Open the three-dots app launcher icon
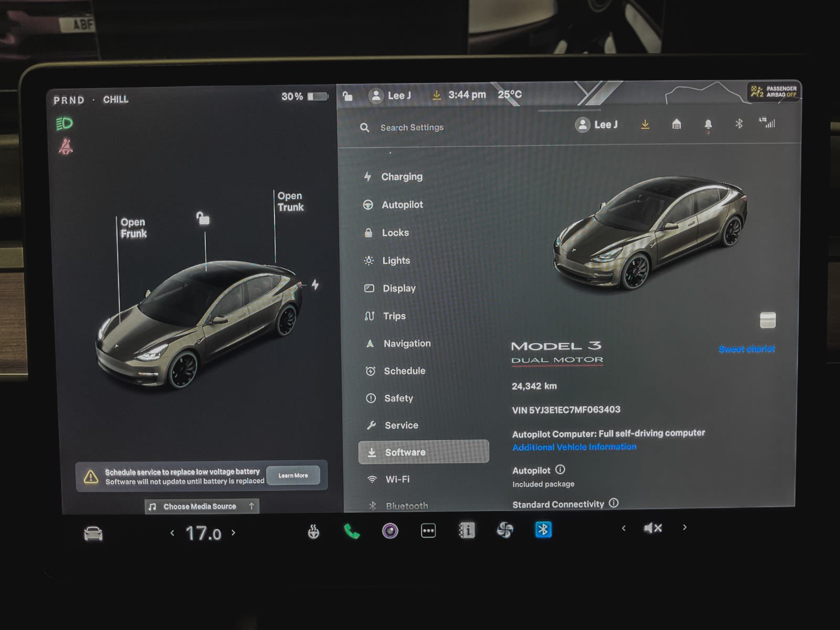 [x=428, y=531]
